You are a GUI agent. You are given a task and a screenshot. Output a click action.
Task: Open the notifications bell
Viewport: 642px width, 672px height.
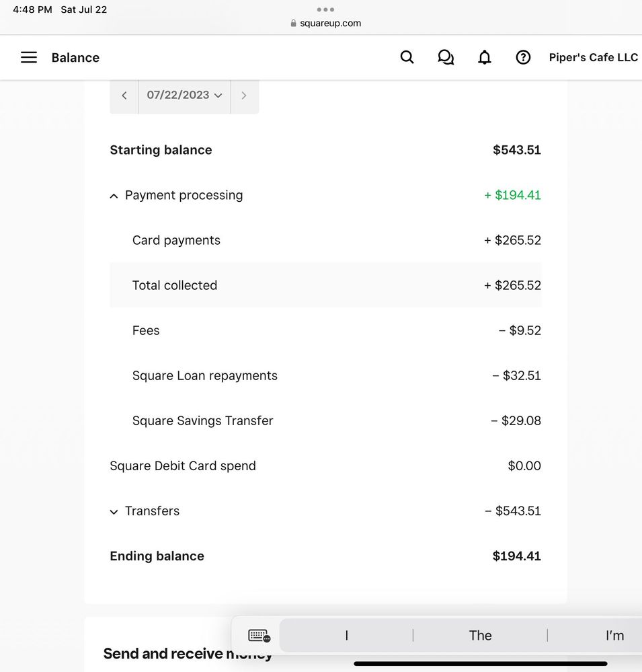coord(485,58)
